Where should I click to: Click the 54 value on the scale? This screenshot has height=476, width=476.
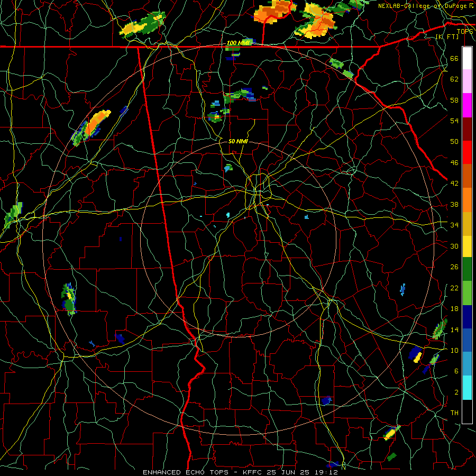click(x=454, y=121)
